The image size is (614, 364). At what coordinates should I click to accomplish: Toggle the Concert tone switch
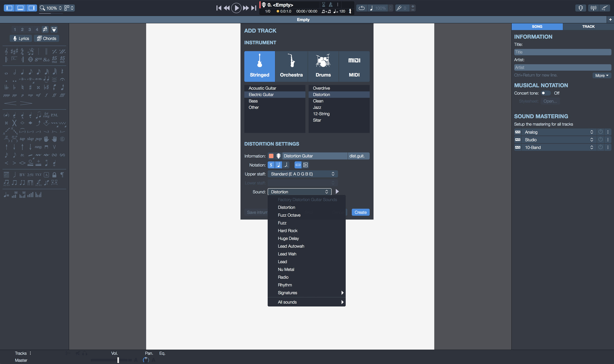pyautogui.click(x=545, y=93)
